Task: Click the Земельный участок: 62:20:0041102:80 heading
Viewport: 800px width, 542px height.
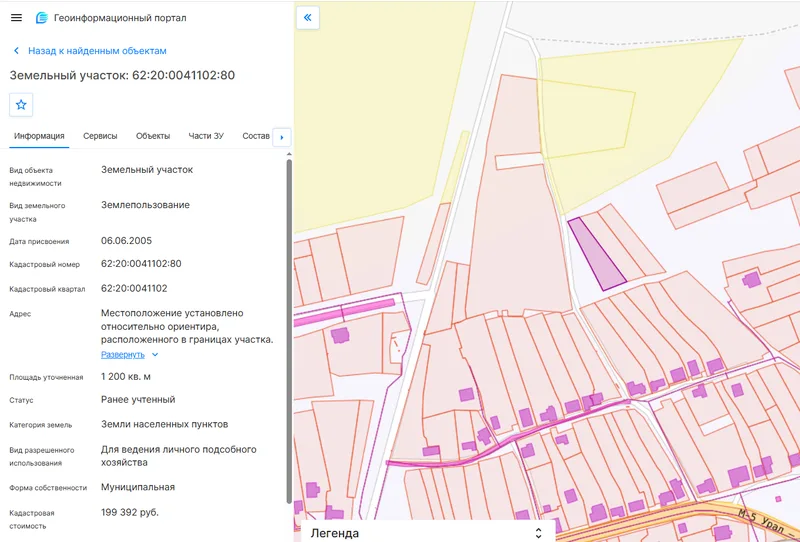Action: click(x=122, y=76)
